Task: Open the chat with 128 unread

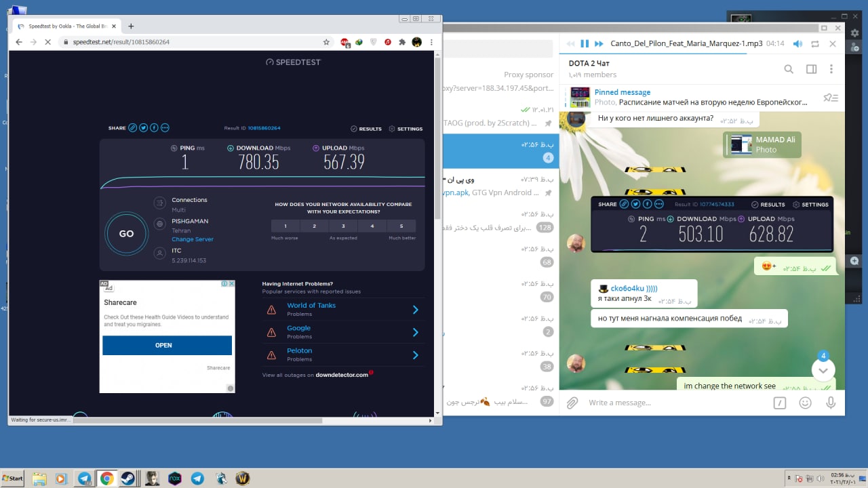Action: [x=500, y=222]
